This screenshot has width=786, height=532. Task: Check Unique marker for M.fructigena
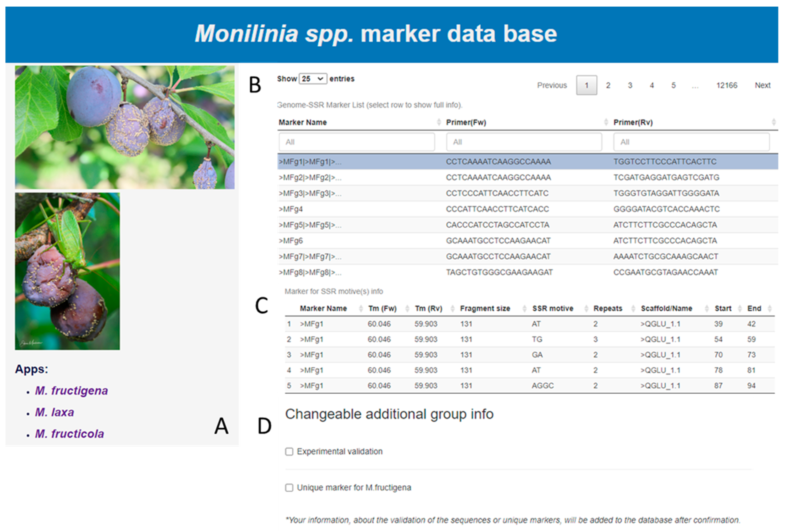click(289, 487)
